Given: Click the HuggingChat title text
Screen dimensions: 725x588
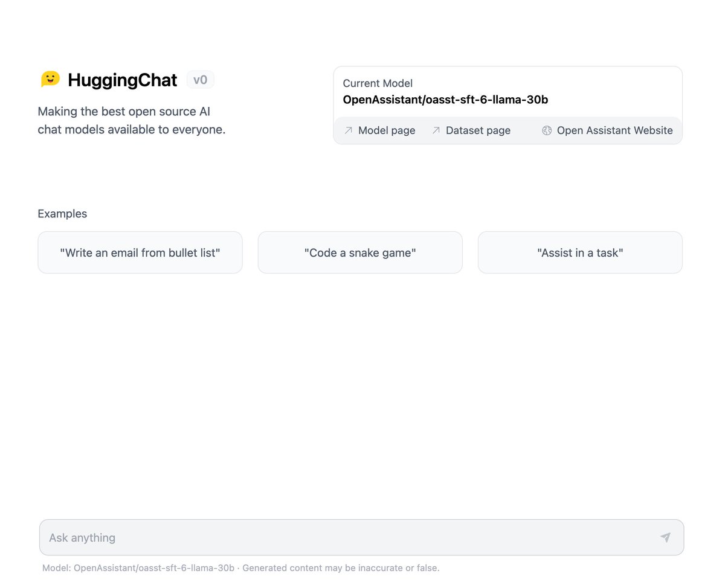Looking at the screenshot, I should tap(123, 80).
